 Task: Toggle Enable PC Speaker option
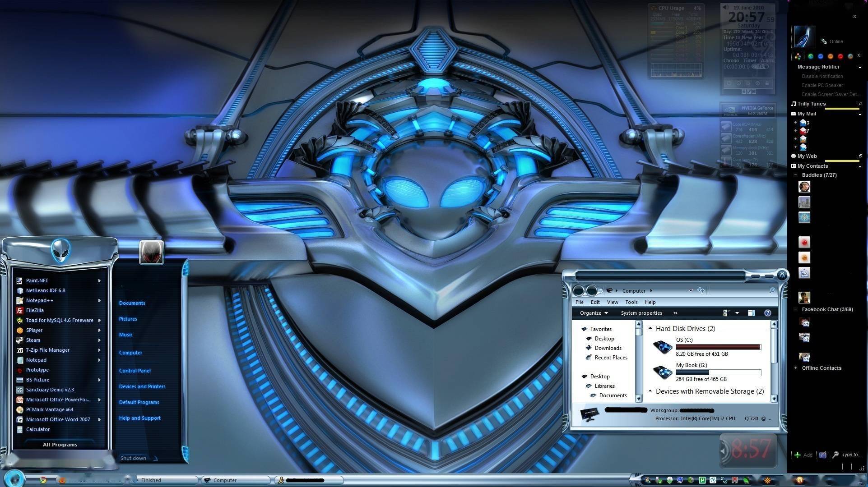tap(822, 85)
